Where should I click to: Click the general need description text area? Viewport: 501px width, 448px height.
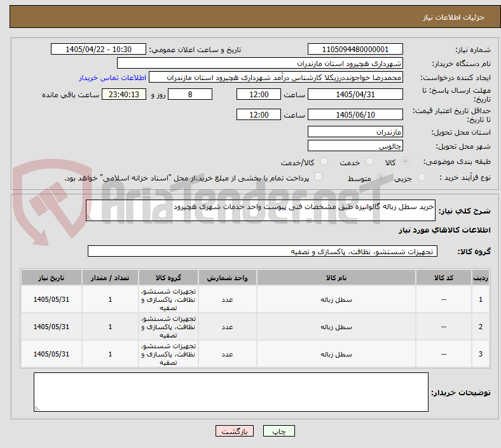(261, 210)
